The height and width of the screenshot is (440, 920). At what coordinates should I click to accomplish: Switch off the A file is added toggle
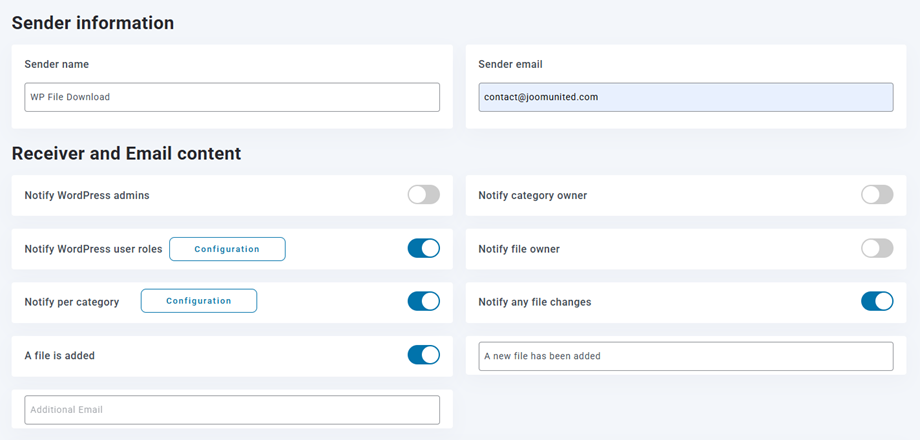pos(423,355)
